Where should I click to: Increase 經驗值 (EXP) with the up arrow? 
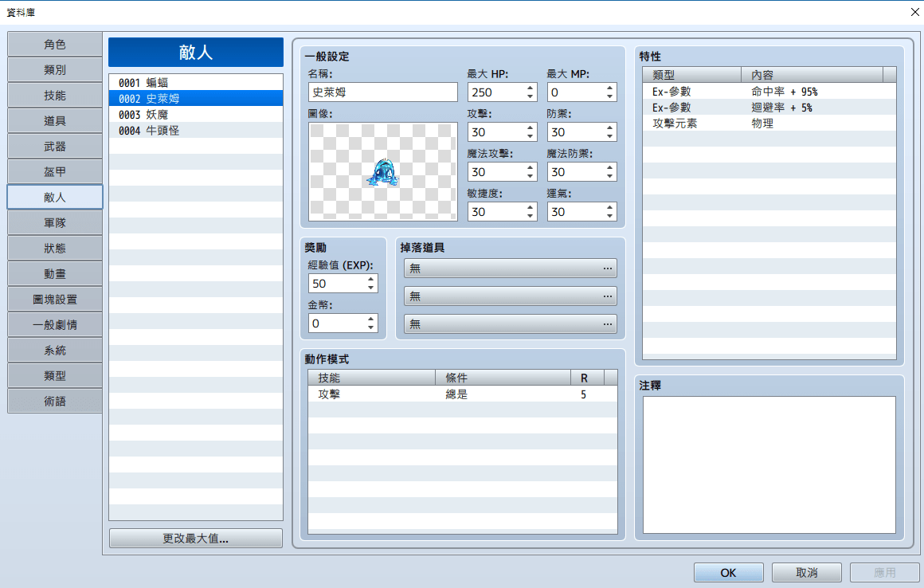tap(370, 279)
